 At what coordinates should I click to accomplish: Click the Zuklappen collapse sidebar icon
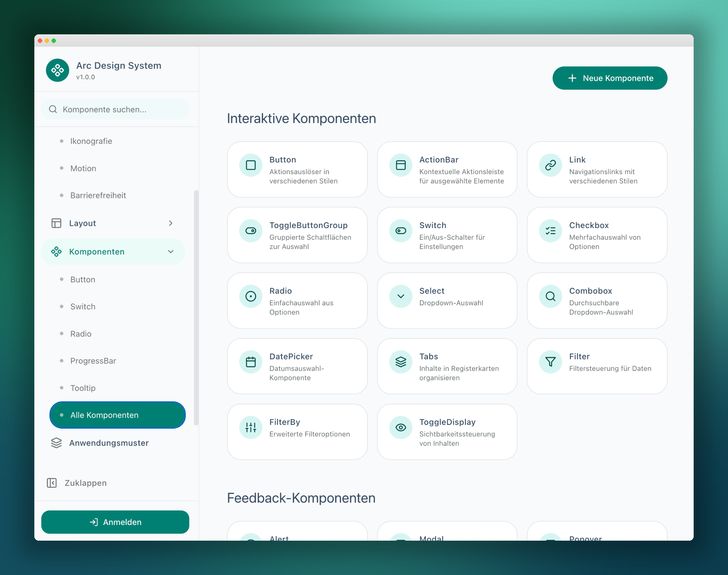(52, 483)
